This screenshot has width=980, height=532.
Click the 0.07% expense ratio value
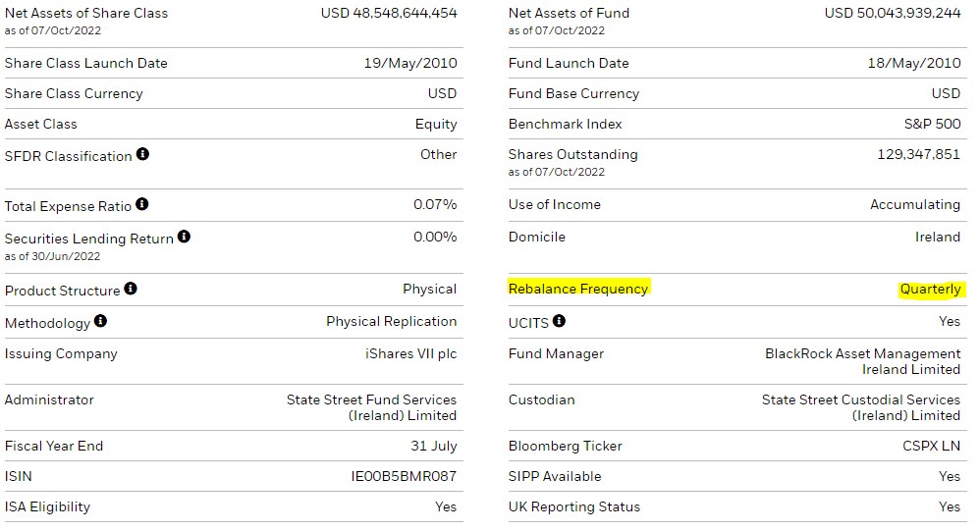click(434, 204)
